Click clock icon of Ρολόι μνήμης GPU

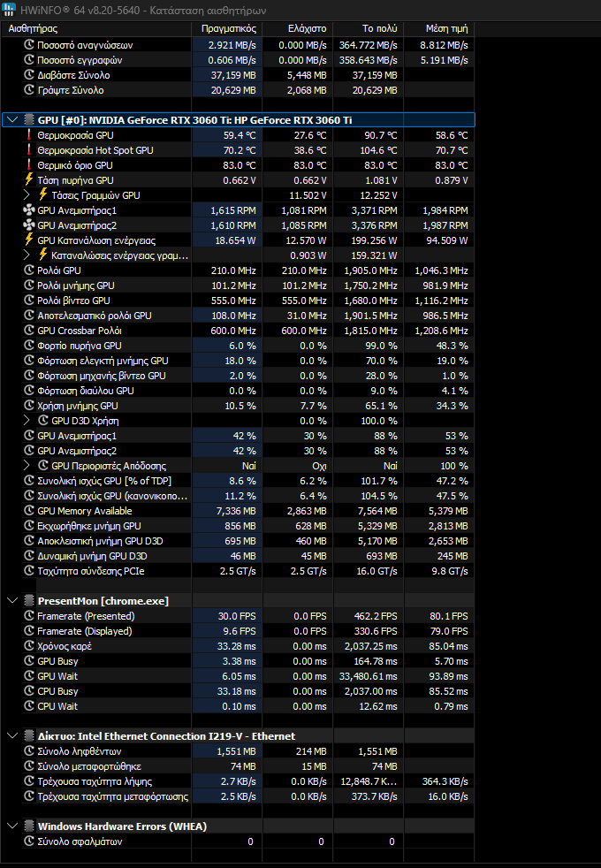click(29, 286)
